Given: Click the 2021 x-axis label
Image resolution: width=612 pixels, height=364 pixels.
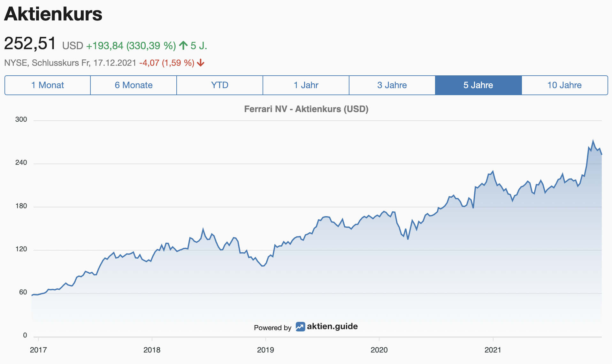Looking at the screenshot, I should (493, 350).
